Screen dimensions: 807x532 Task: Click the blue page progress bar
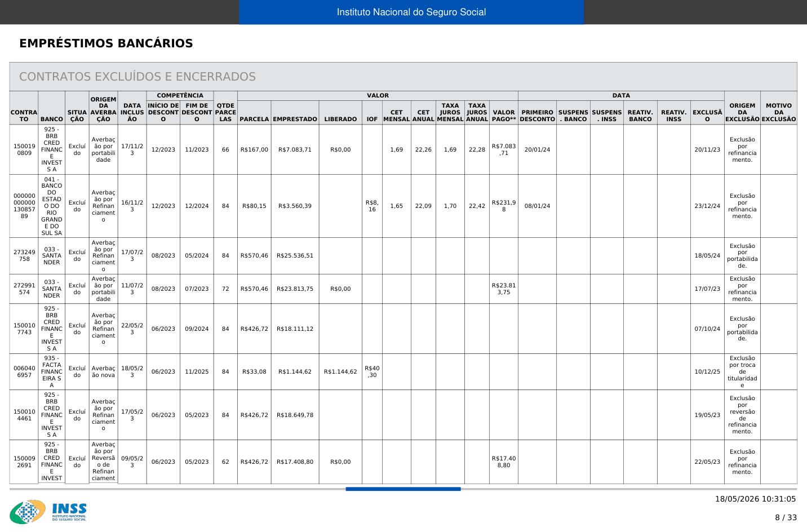(x=403, y=489)
